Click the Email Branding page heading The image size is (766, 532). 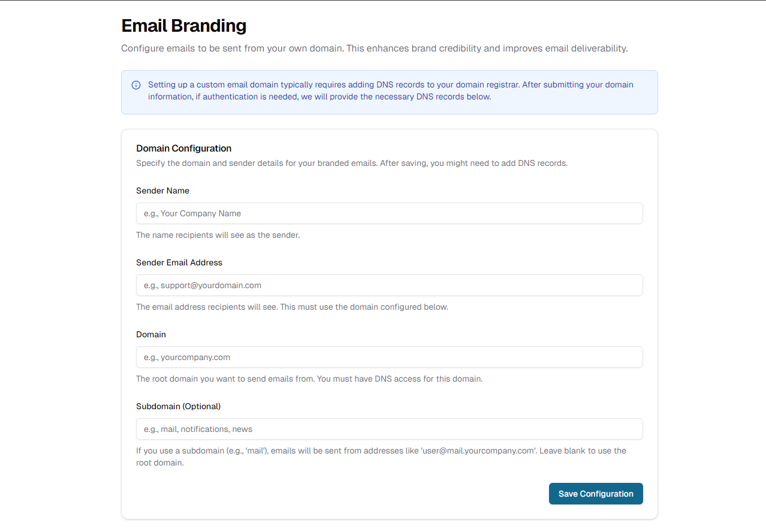pos(183,26)
